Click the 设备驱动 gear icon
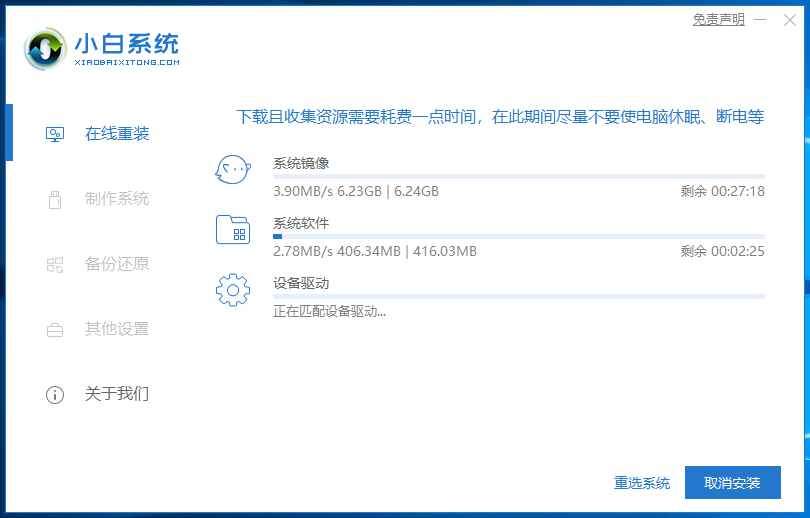The image size is (810, 518). tap(233, 290)
